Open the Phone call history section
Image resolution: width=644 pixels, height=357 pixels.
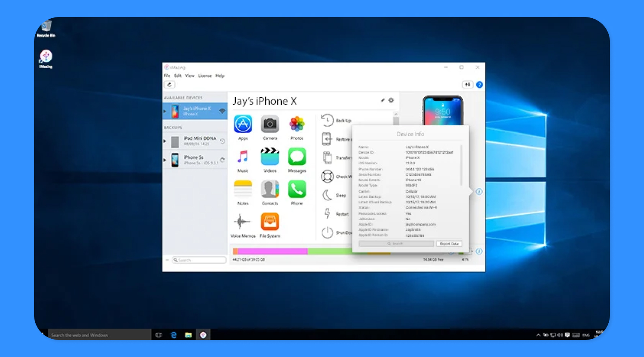297,189
